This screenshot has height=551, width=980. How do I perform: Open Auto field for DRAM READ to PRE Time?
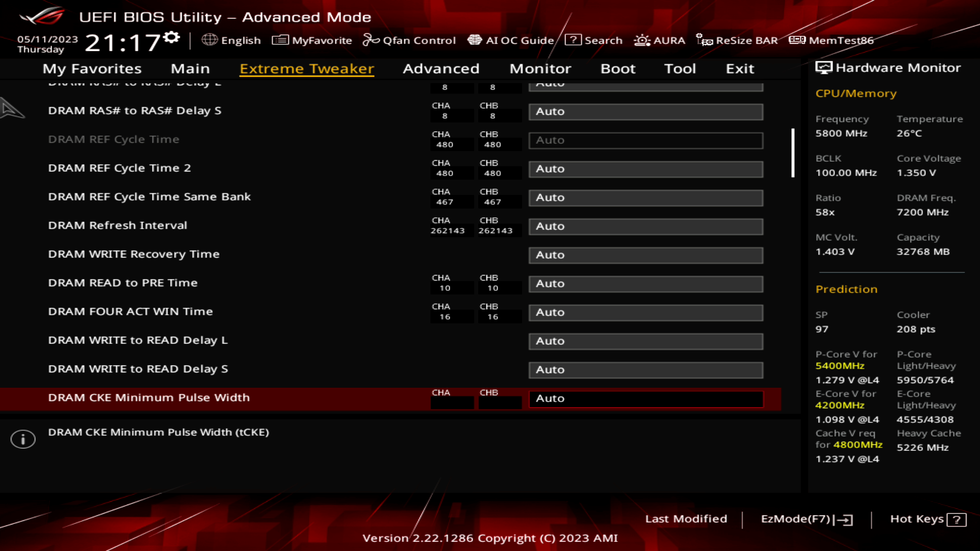coord(646,284)
